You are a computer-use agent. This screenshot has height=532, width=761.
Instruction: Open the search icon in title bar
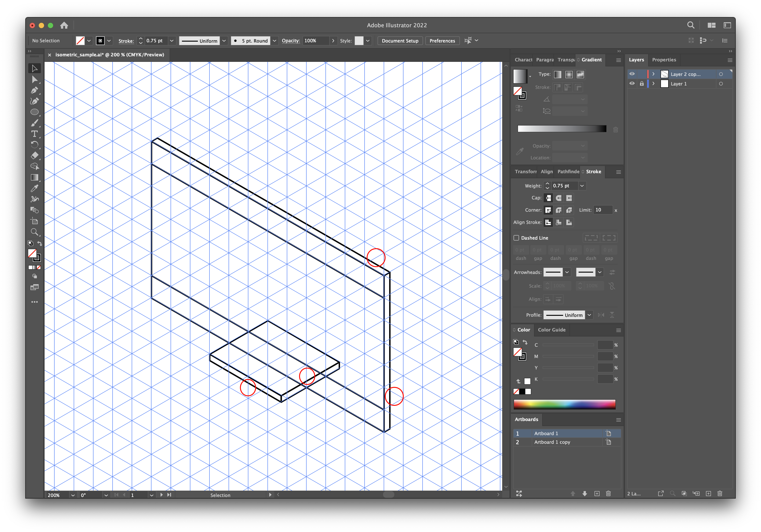(x=691, y=25)
